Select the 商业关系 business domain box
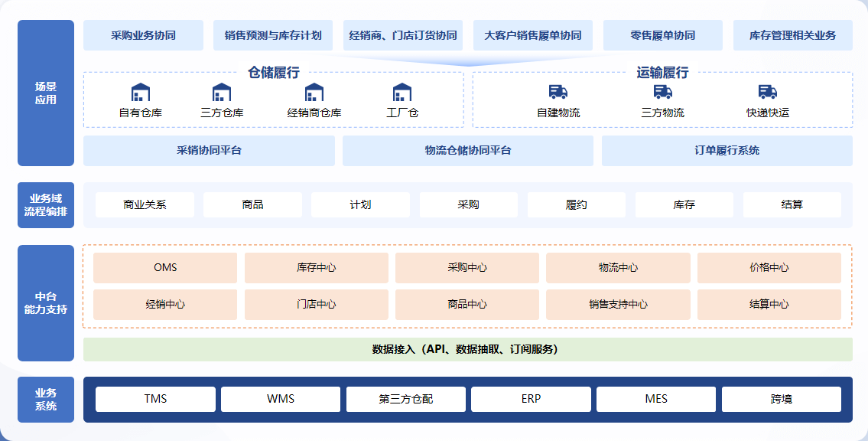Image resolution: width=868 pixels, height=441 pixels. point(145,204)
